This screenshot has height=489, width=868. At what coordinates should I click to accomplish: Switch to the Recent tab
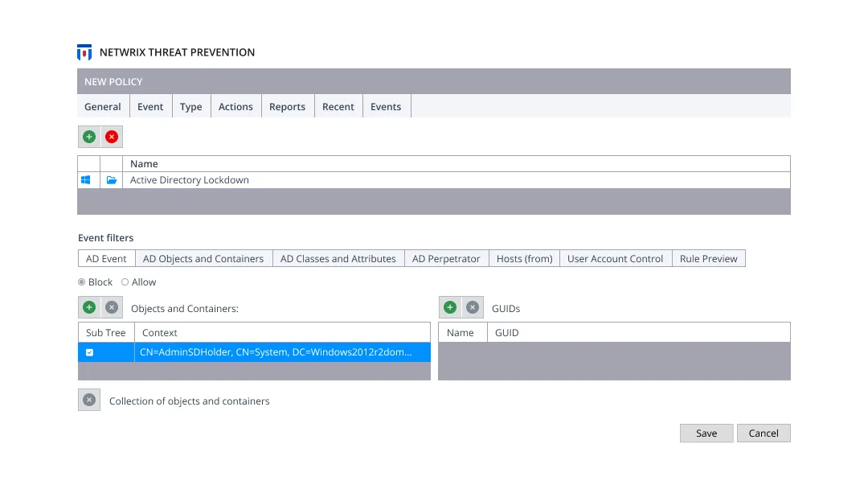[338, 106]
